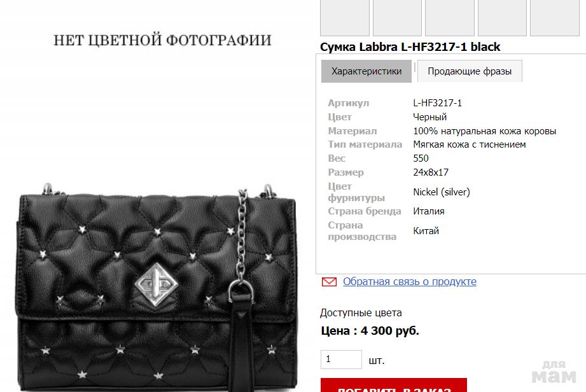
Task: Click the price text 4 300 руб.
Action: click(x=390, y=331)
